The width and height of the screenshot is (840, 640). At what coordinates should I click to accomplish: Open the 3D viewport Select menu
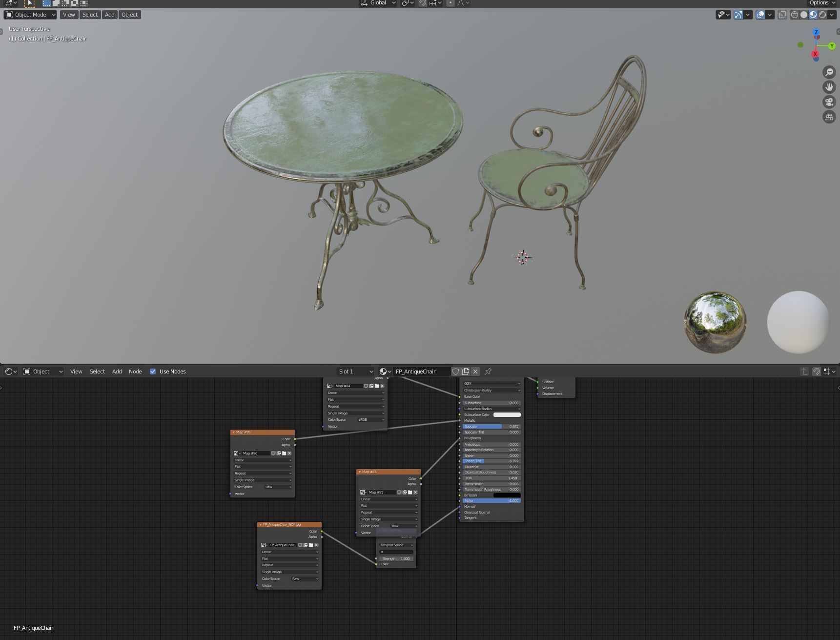pyautogui.click(x=90, y=15)
